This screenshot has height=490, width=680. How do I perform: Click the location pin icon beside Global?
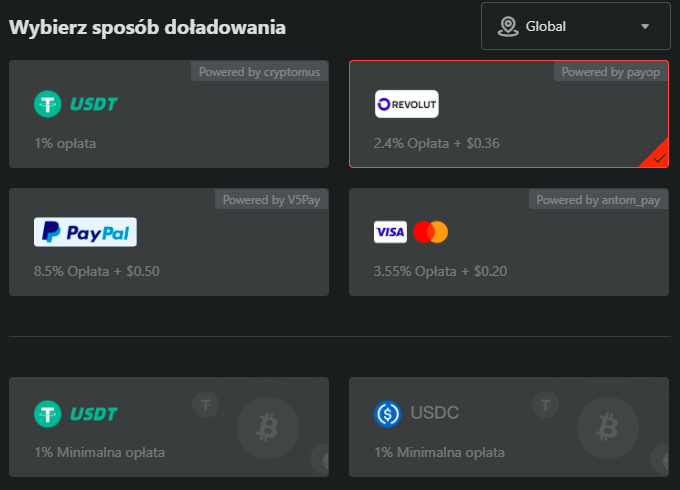click(508, 26)
